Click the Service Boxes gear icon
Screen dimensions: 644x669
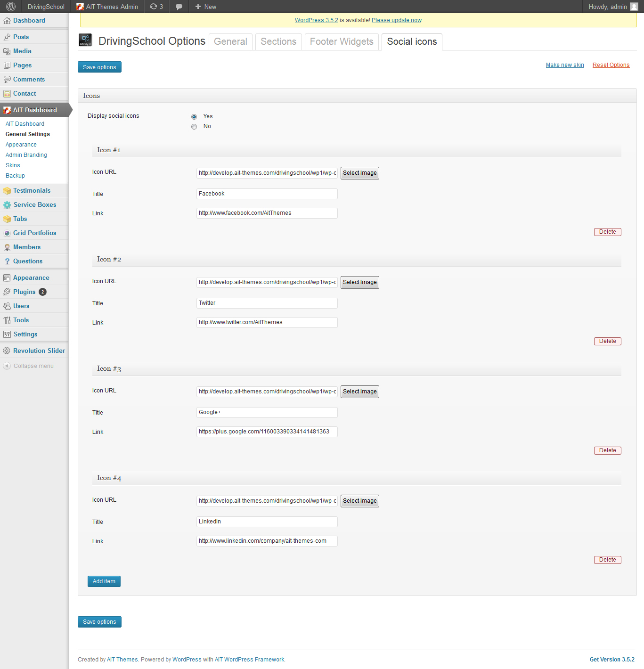pyautogui.click(x=7, y=205)
